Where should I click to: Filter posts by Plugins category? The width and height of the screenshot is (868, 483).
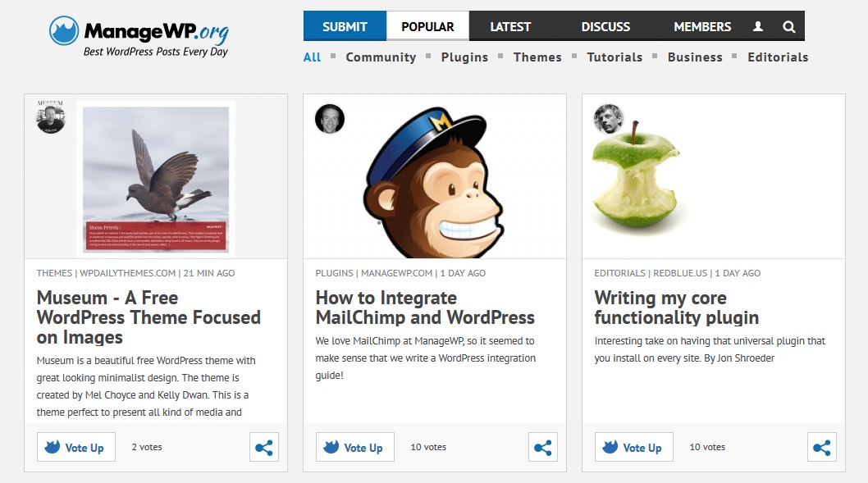click(x=464, y=57)
